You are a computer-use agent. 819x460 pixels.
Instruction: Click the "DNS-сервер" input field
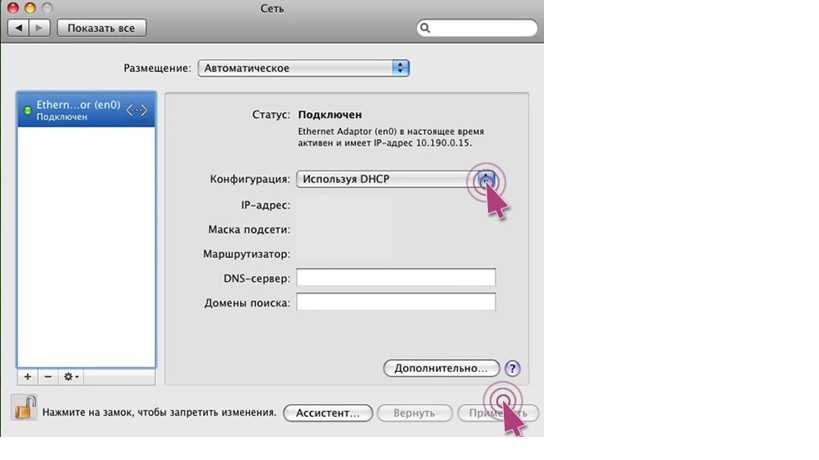[x=395, y=278]
